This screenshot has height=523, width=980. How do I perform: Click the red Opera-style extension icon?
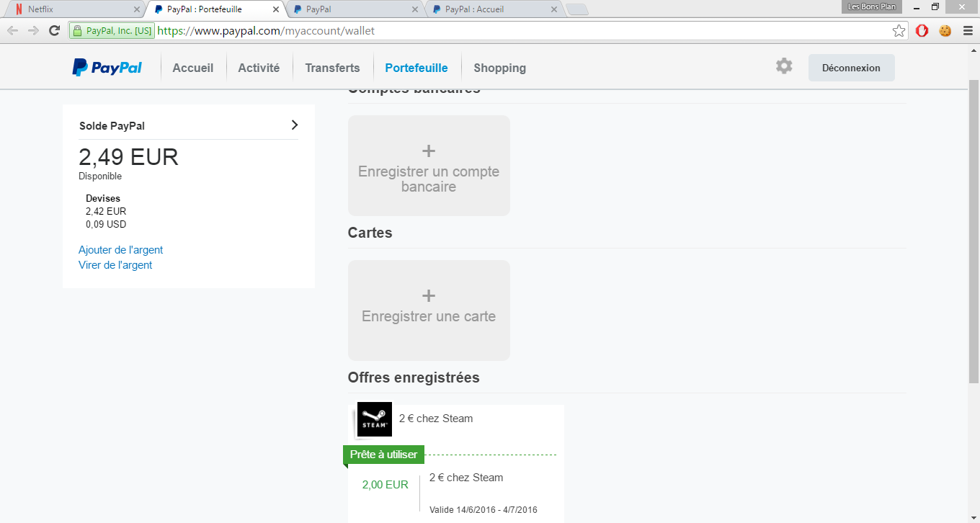[922, 31]
